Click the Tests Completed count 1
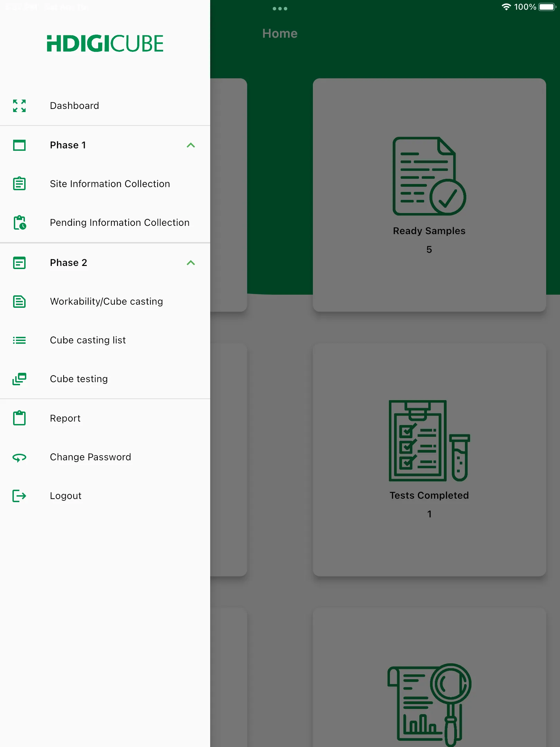The height and width of the screenshot is (747, 560). click(429, 514)
